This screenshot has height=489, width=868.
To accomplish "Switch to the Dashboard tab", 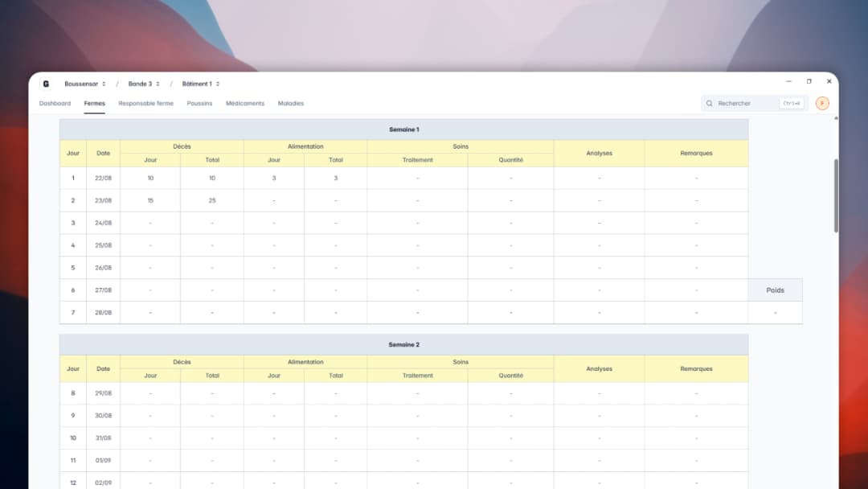I will pyautogui.click(x=55, y=103).
